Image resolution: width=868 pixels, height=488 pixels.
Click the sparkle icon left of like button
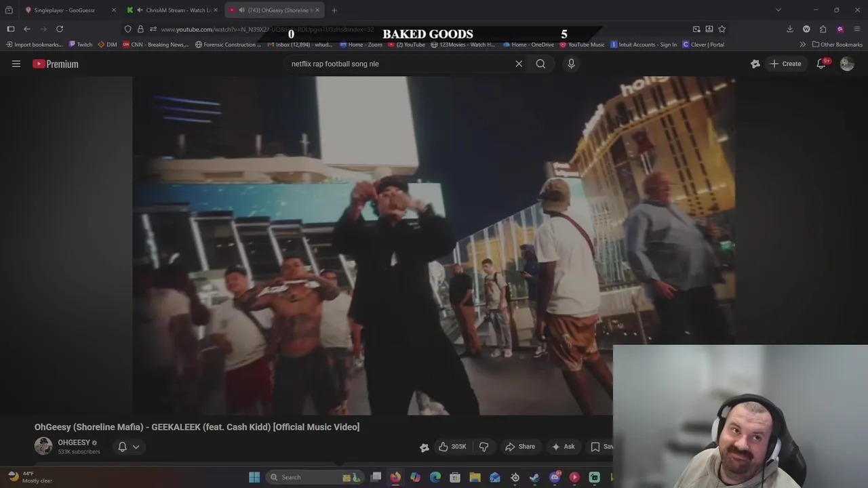(x=425, y=447)
